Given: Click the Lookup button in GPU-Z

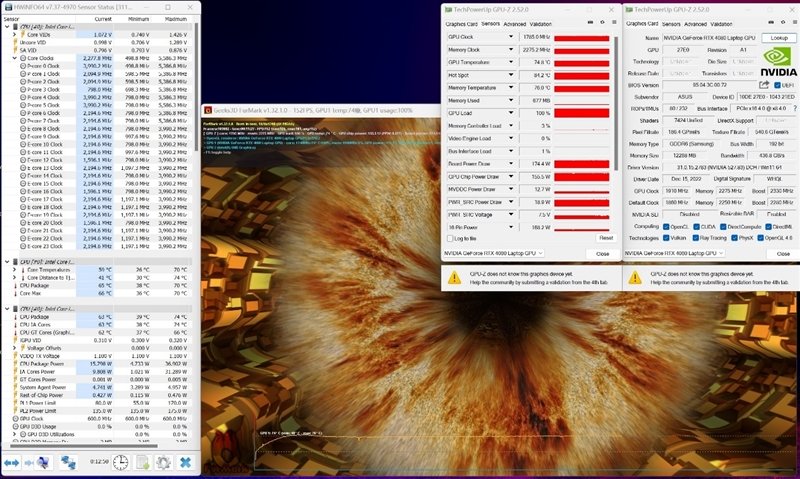Looking at the screenshot, I should coord(779,38).
